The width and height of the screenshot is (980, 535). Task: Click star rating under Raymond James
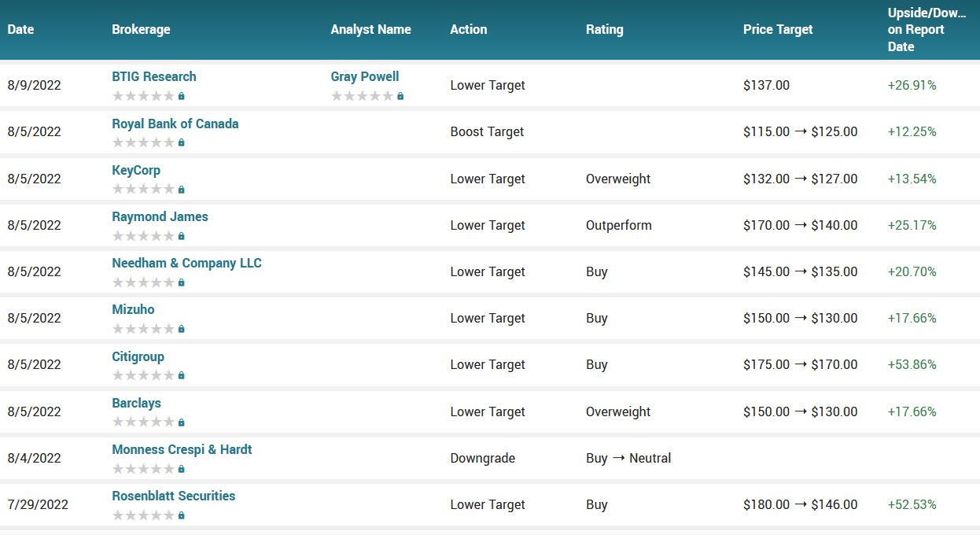143,236
